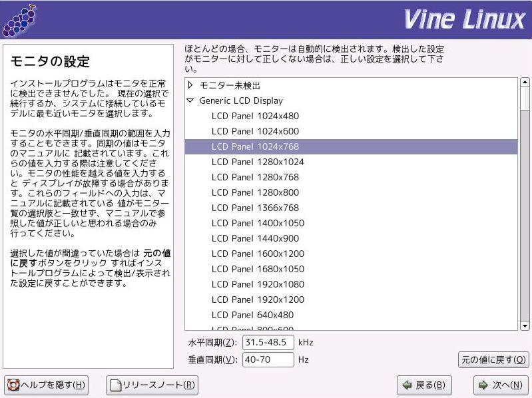Expand the モニター未検出 tree node
The width and height of the screenshot is (532, 398).
(190, 85)
